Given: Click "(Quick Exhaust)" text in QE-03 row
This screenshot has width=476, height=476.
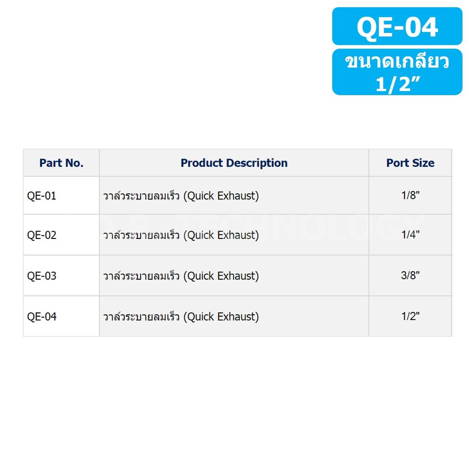Looking at the screenshot, I should [221, 276].
